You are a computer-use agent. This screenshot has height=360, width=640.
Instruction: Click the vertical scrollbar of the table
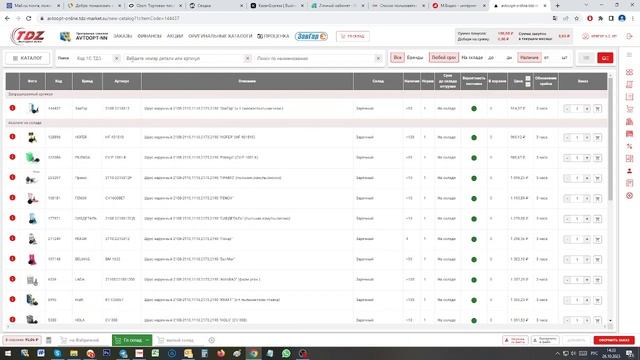610,139
